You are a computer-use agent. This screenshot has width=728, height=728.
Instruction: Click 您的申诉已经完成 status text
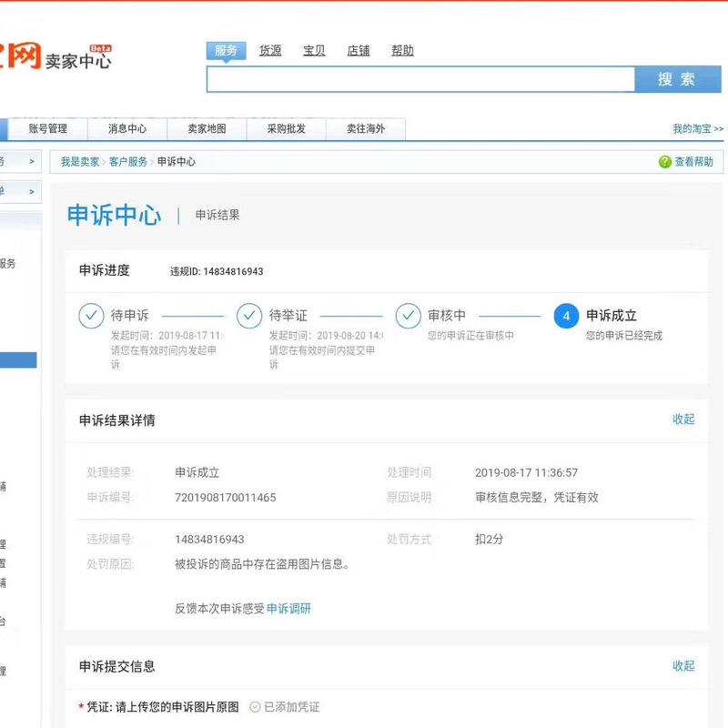(x=624, y=335)
